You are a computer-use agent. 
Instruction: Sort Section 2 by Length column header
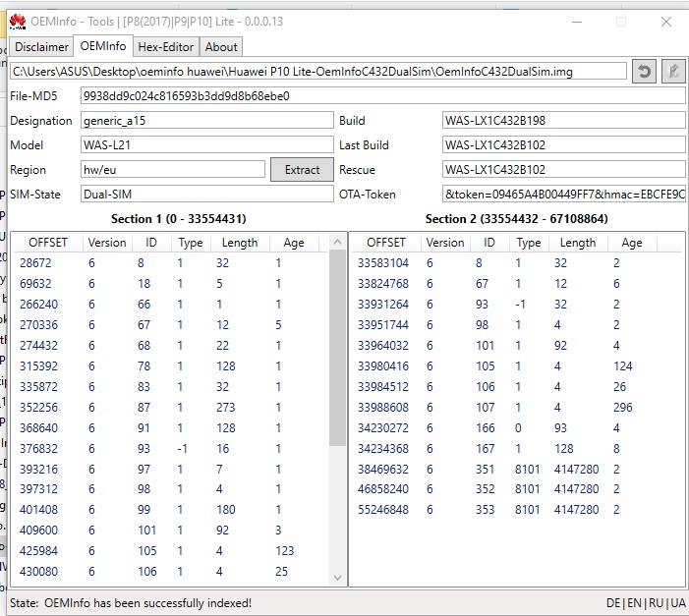578,243
